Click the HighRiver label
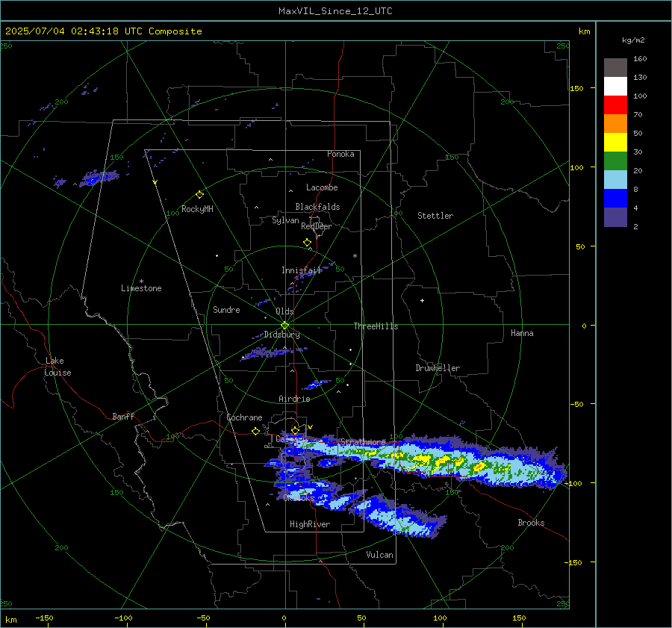672x628 pixels. (310, 524)
